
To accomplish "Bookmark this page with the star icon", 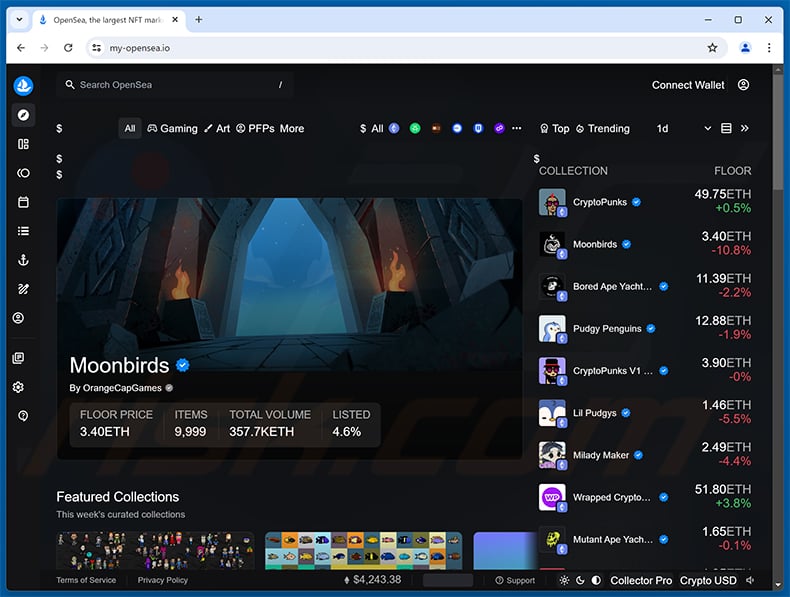I will coord(712,48).
